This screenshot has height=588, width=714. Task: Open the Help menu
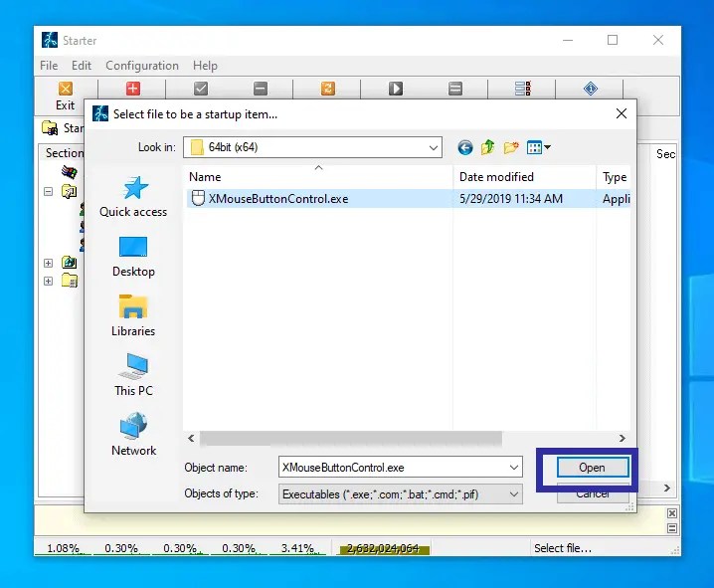[205, 66]
